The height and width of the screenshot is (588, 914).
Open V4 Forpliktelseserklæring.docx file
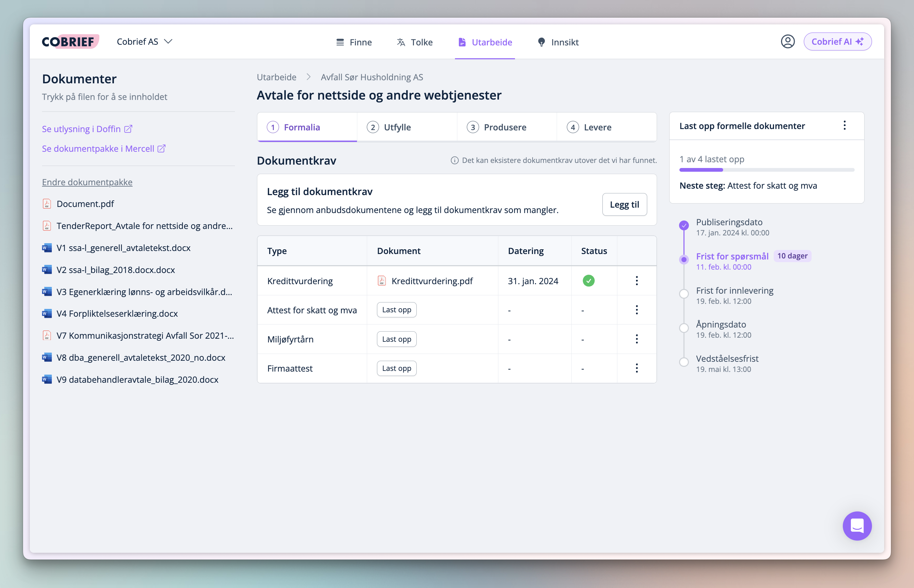point(117,313)
